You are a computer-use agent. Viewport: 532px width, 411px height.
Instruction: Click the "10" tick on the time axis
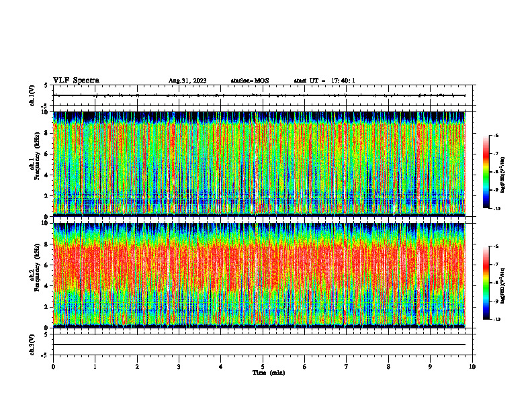472,367
